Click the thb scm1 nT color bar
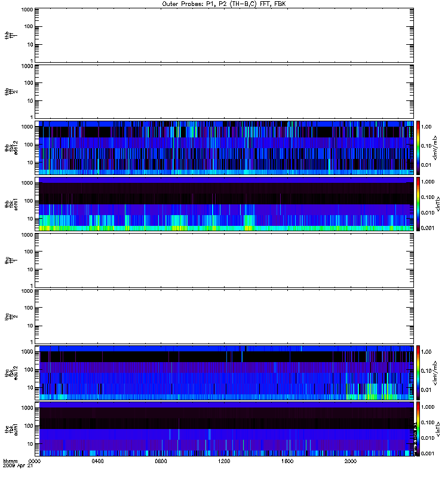The width and height of the screenshot is (448, 478). (x=419, y=204)
